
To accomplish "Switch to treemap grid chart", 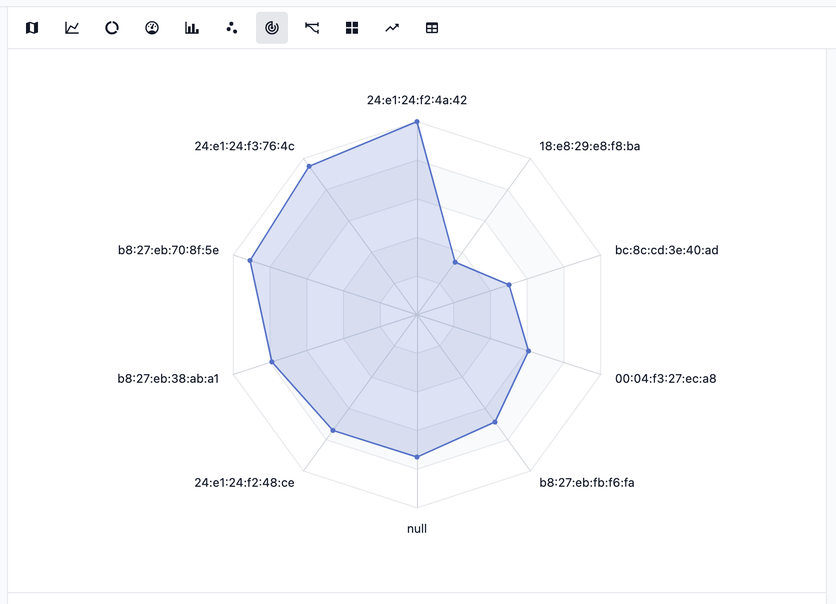I will [x=352, y=28].
